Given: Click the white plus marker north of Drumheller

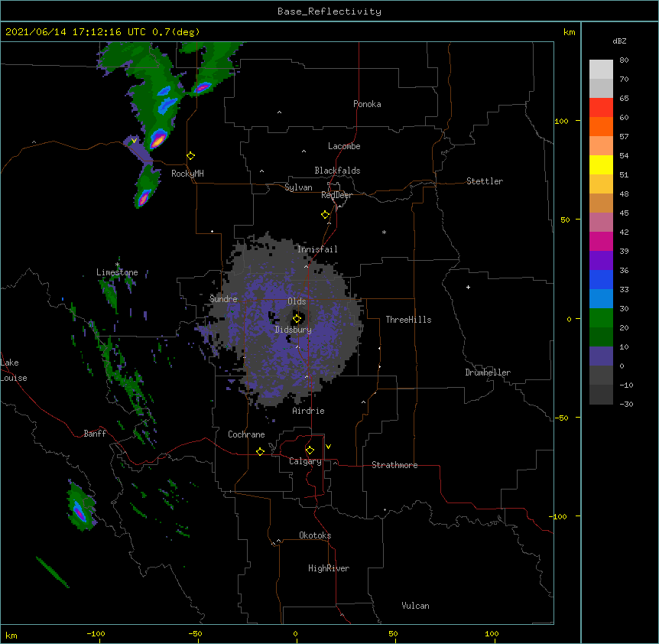Looking at the screenshot, I should pyautogui.click(x=468, y=287).
